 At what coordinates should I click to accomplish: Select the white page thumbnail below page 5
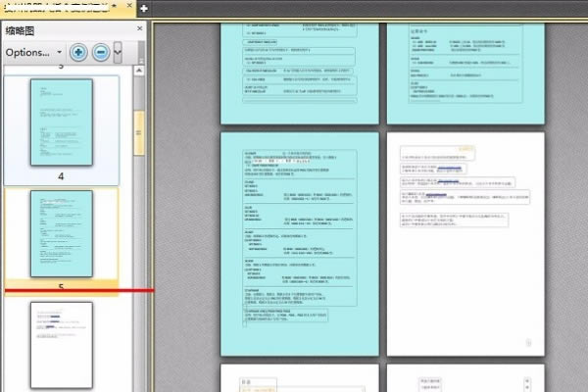[62, 345]
